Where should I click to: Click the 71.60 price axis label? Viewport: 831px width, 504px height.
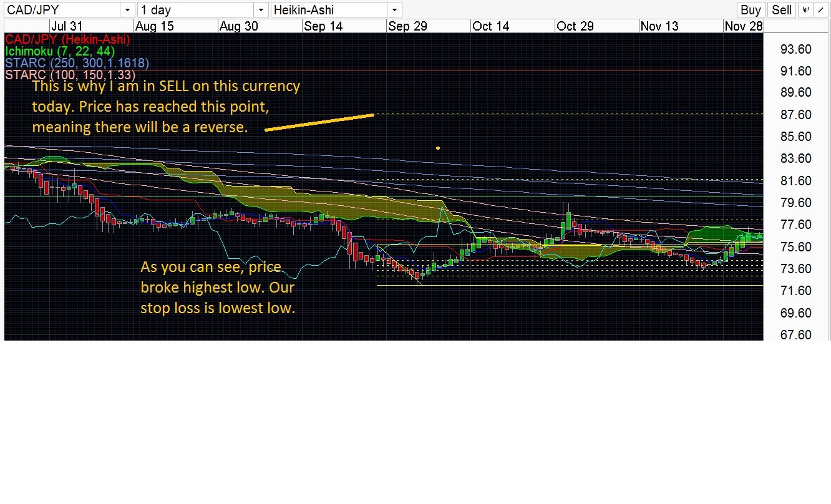796,291
